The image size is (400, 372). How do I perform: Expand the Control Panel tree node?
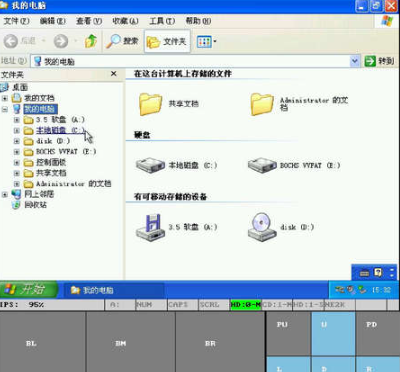(16, 163)
